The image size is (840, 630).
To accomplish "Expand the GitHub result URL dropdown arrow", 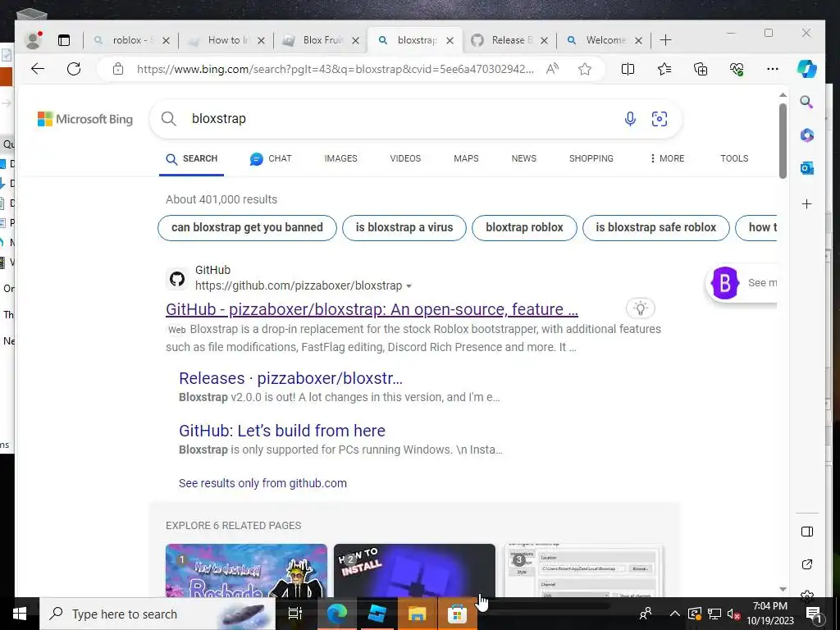I will tap(409, 286).
